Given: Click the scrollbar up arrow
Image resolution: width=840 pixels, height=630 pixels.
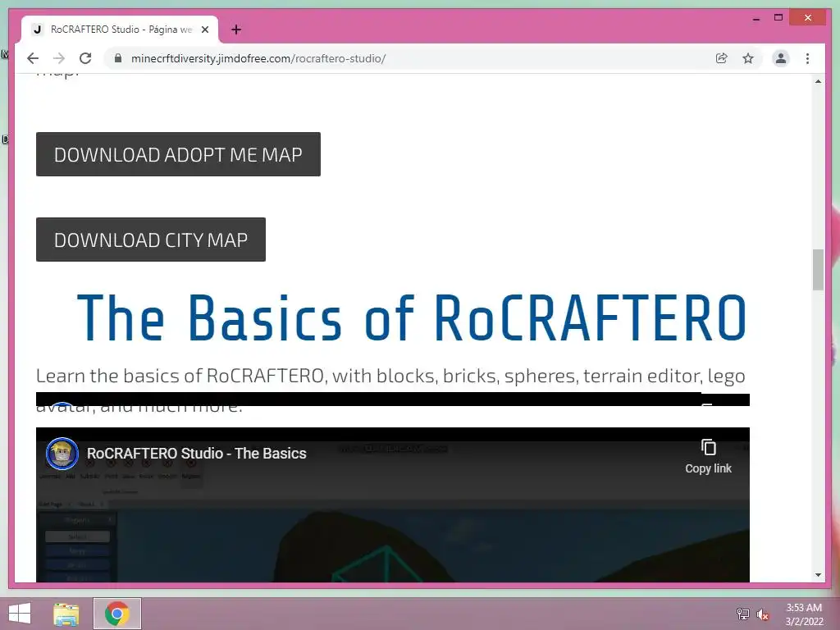Looking at the screenshot, I should [818, 81].
